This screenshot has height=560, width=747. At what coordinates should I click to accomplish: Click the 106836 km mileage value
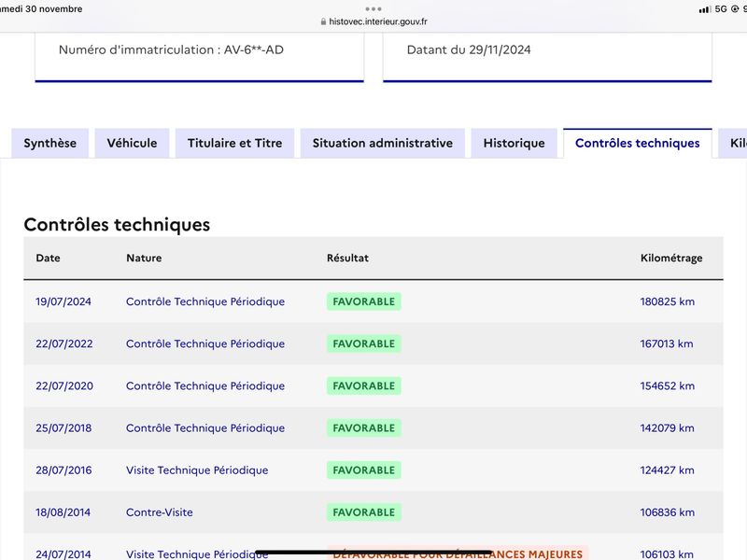point(668,512)
